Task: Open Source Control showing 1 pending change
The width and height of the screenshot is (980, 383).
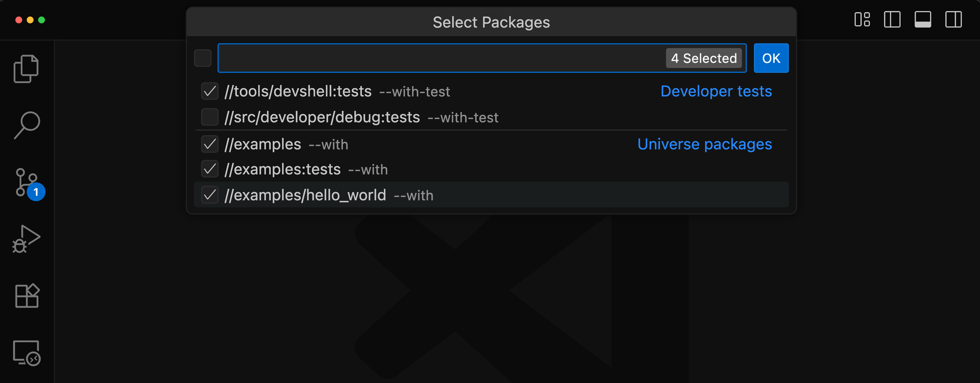Action: 27,182
